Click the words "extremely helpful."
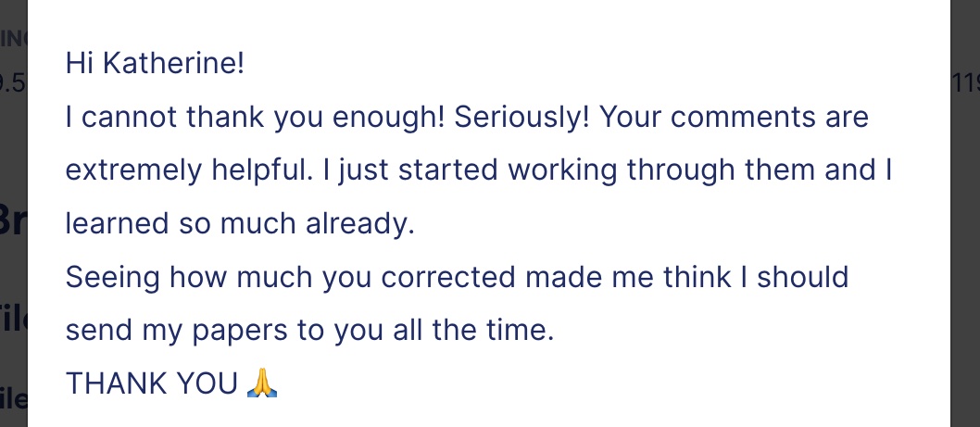Viewport: 980px width, 427px height. (189, 170)
